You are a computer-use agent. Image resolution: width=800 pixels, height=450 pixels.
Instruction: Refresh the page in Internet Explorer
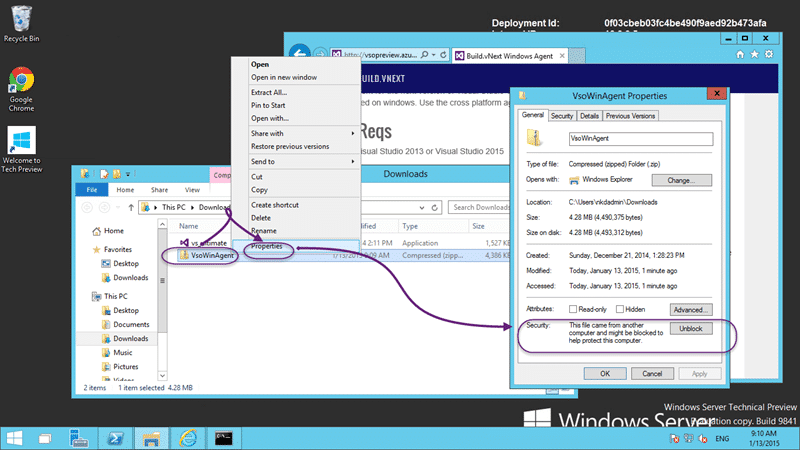point(443,55)
